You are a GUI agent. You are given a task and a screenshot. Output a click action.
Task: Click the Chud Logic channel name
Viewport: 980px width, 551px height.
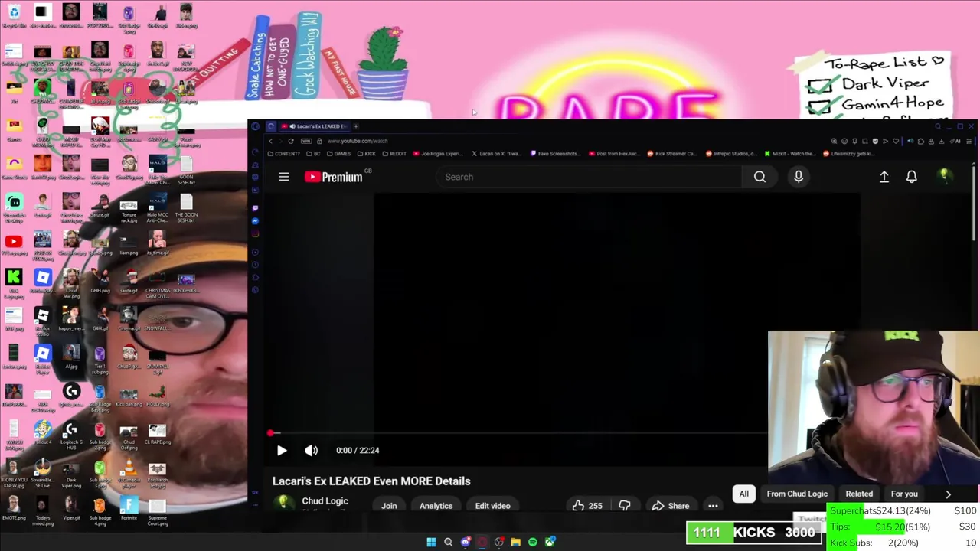click(x=325, y=501)
